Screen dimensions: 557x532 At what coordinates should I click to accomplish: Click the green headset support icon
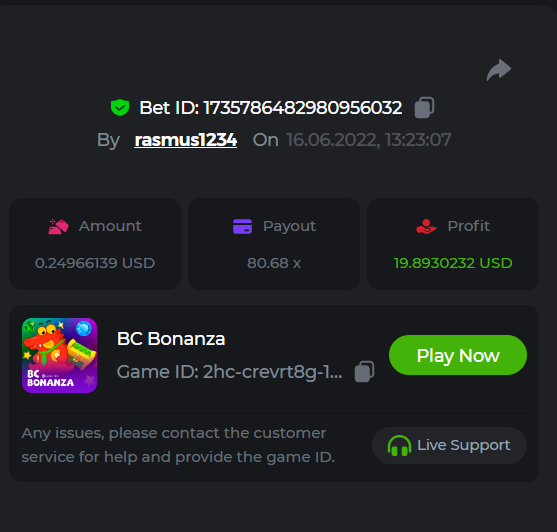click(x=399, y=445)
